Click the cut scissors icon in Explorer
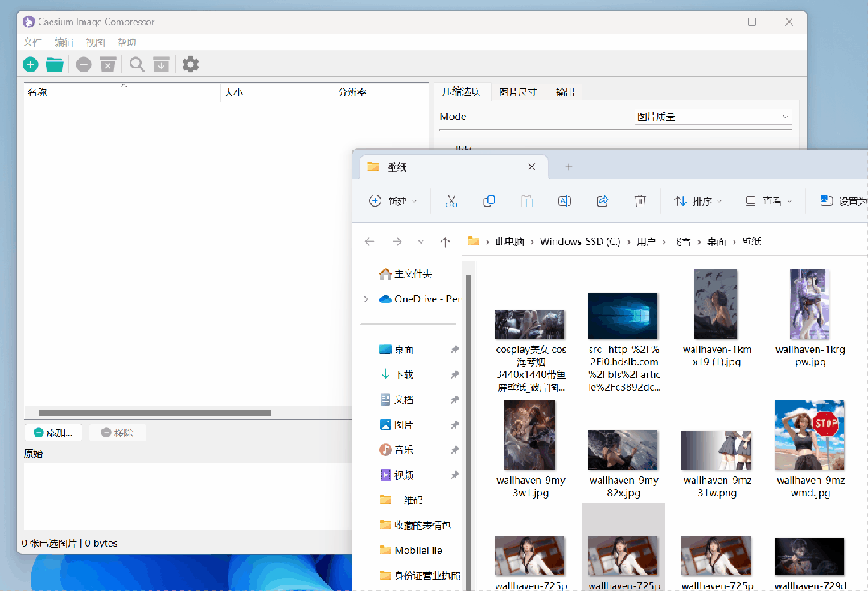 point(451,201)
